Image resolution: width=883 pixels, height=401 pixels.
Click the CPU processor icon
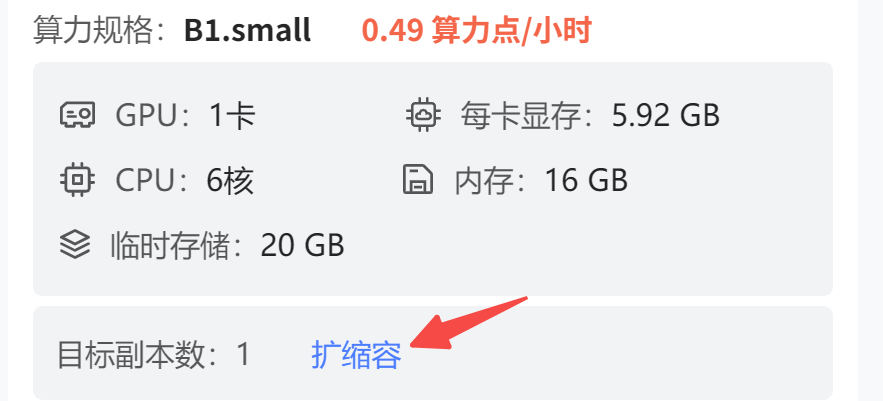pos(77,180)
